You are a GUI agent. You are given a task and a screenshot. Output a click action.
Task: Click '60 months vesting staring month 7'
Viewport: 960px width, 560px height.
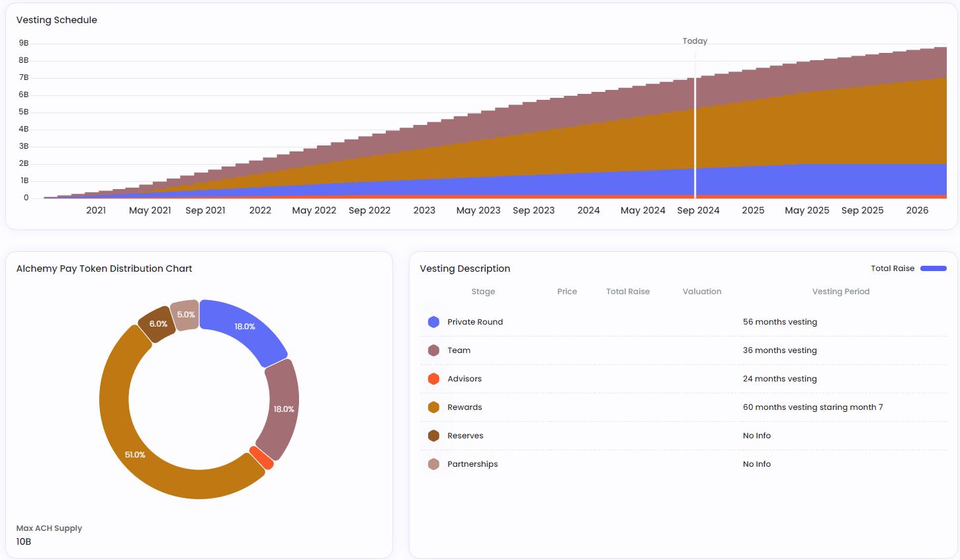pyautogui.click(x=813, y=407)
